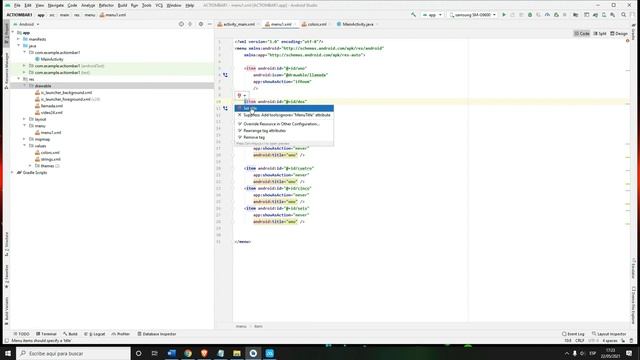Open the app run configuration dropdown
This screenshot has height=360, width=640.
coord(432,15)
